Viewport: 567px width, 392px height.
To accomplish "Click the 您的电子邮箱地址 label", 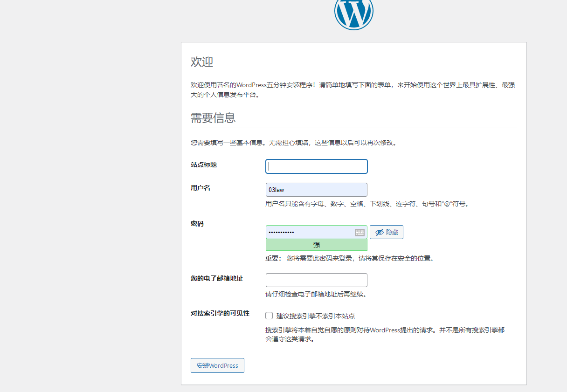I will click(x=217, y=278).
